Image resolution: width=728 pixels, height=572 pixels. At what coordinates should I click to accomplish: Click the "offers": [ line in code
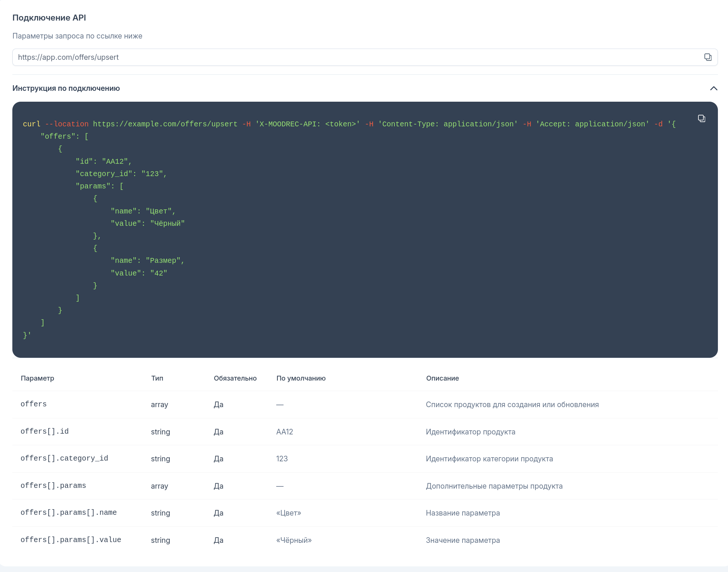(64, 136)
